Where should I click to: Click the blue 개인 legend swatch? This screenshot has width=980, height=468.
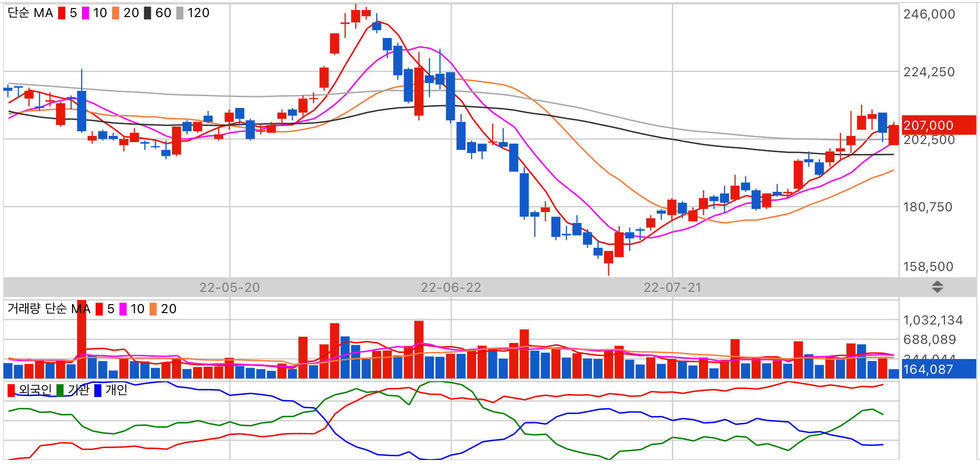click(98, 390)
